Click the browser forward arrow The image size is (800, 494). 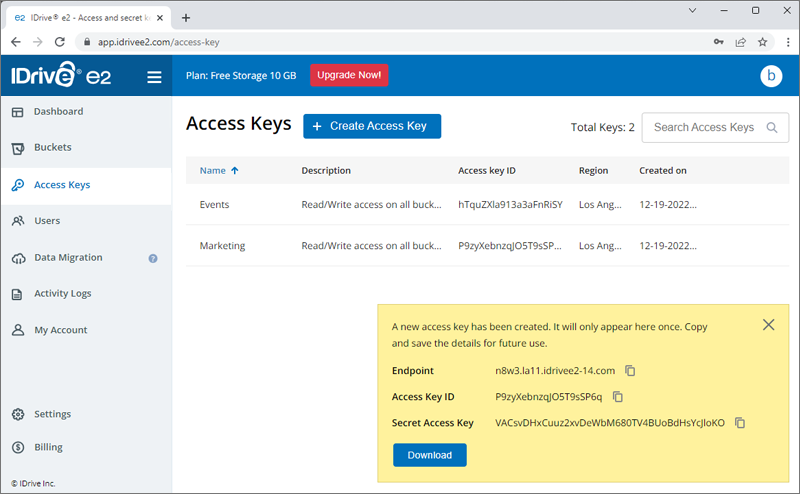pyautogui.click(x=38, y=42)
